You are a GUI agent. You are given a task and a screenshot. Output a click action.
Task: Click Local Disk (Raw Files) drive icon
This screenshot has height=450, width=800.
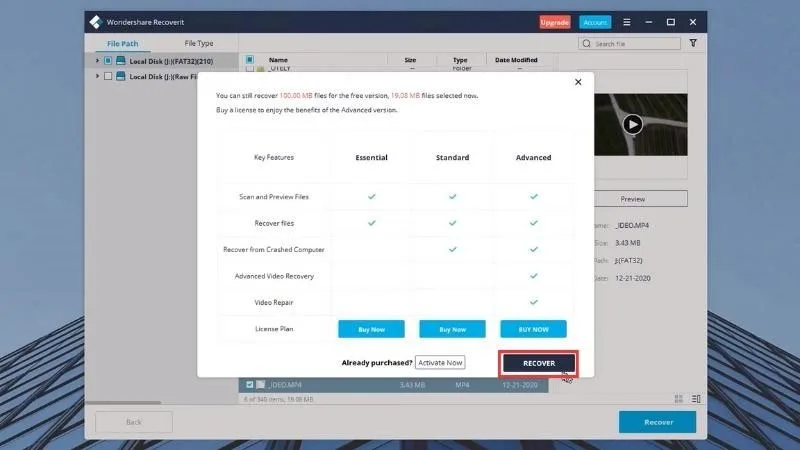tap(120, 76)
